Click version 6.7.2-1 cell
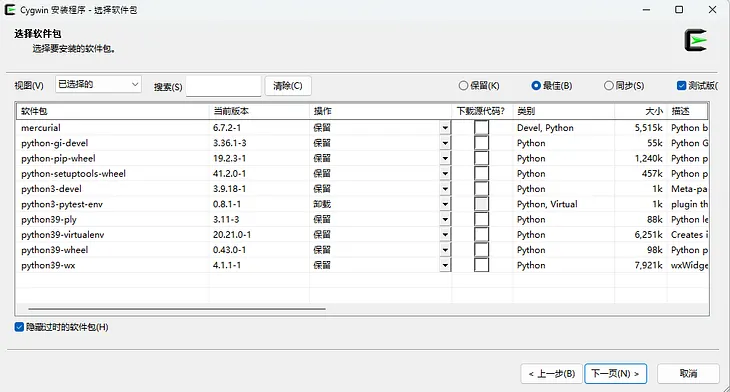This screenshot has height=392, width=730. click(227, 128)
